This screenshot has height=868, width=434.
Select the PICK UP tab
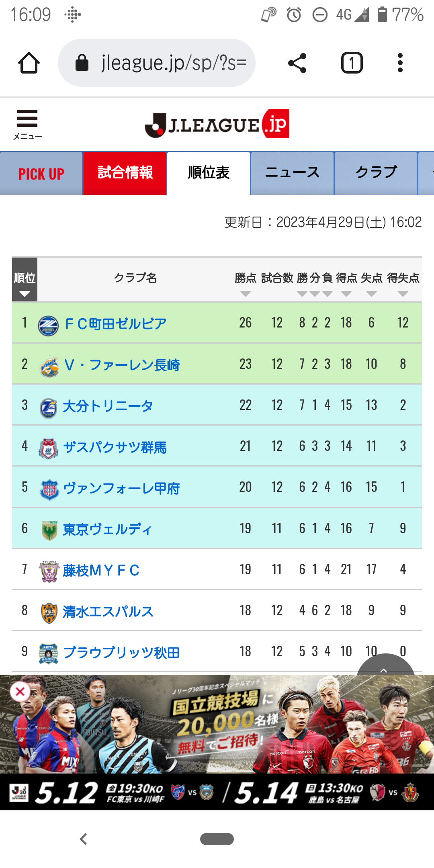[x=41, y=173]
